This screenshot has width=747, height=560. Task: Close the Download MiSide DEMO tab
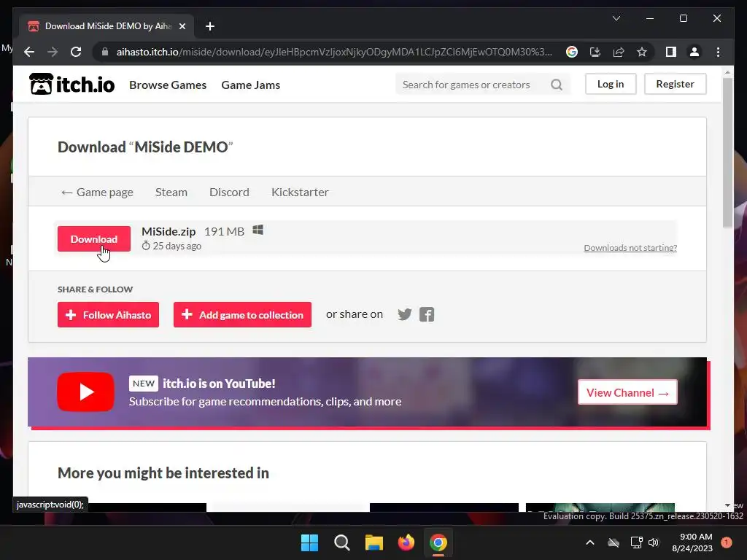[x=182, y=26]
